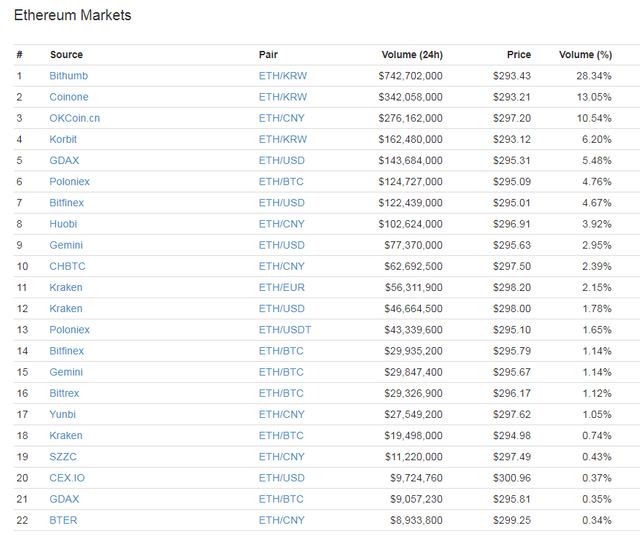The width and height of the screenshot is (640, 535).
Task: Select the $8,933,800 volume cell
Action: point(416,521)
